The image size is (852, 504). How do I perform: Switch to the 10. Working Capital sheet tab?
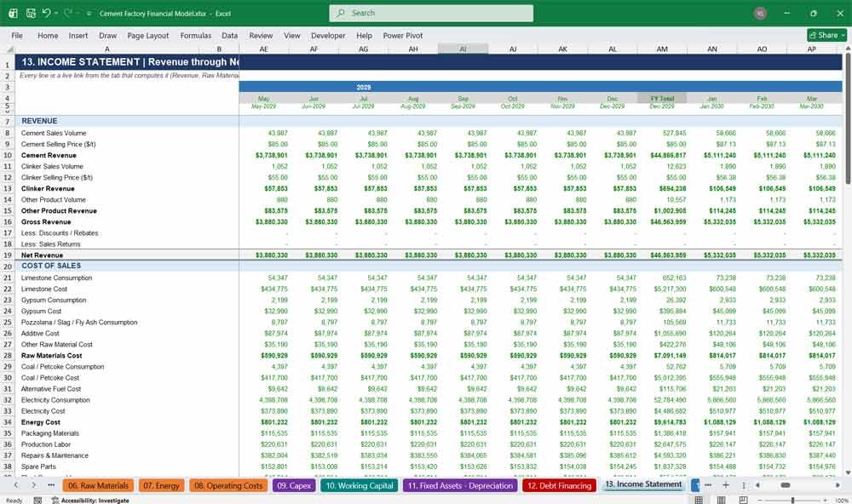(360, 485)
